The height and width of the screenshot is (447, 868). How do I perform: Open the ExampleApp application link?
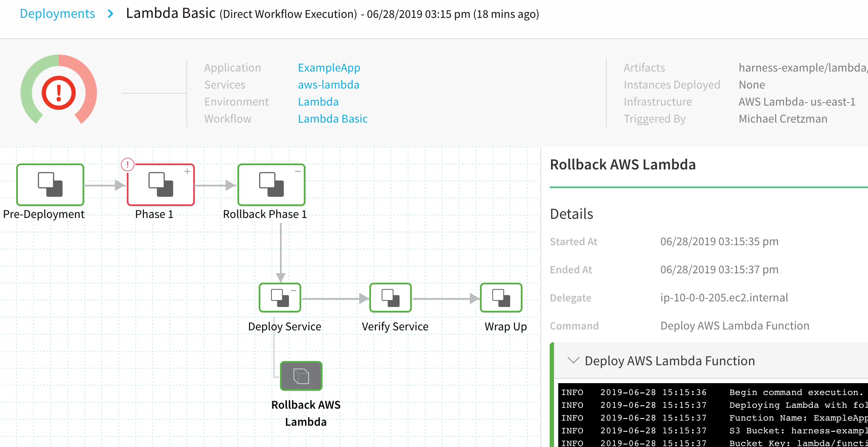[x=329, y=68]
